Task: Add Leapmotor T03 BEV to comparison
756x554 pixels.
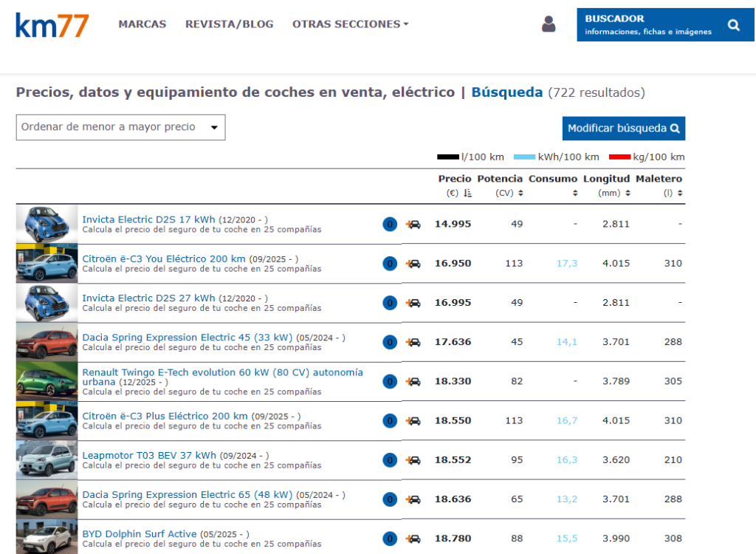Action: point(413,460)
